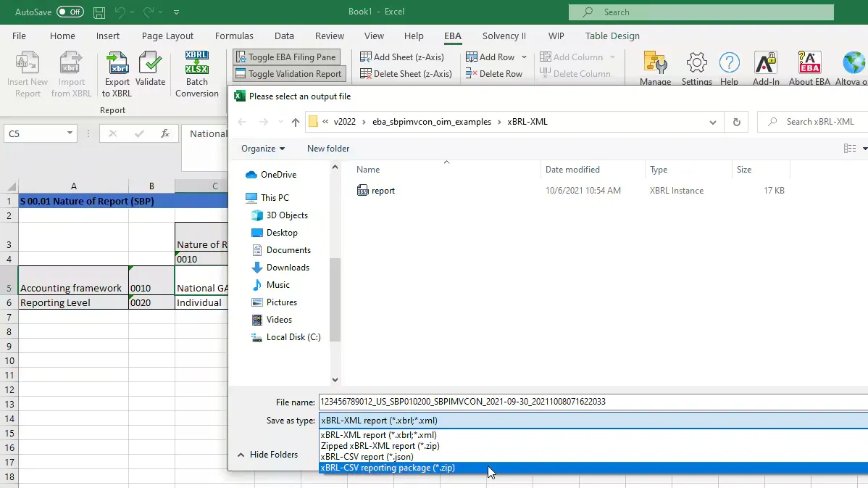Open the Organize dropdown menu
Image resolution: width=868 pixels, height=488 pixels.
[262, 149]
